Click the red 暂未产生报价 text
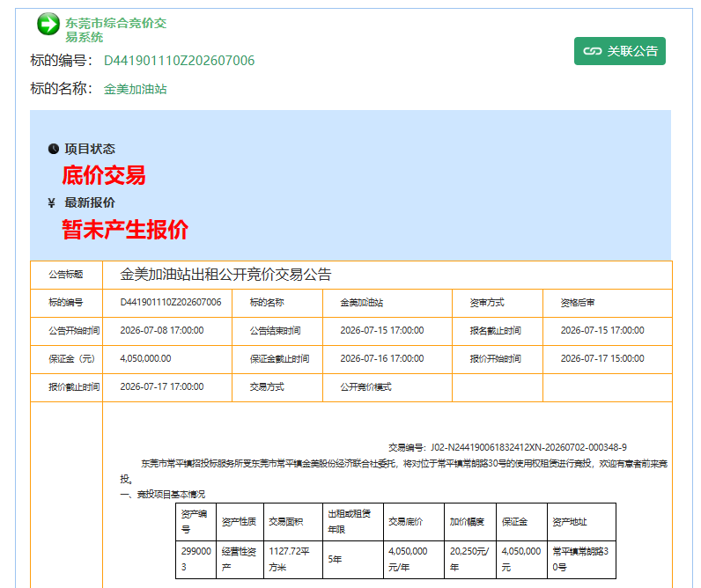Viewport: 701px width, 588px height. (125, 230)
